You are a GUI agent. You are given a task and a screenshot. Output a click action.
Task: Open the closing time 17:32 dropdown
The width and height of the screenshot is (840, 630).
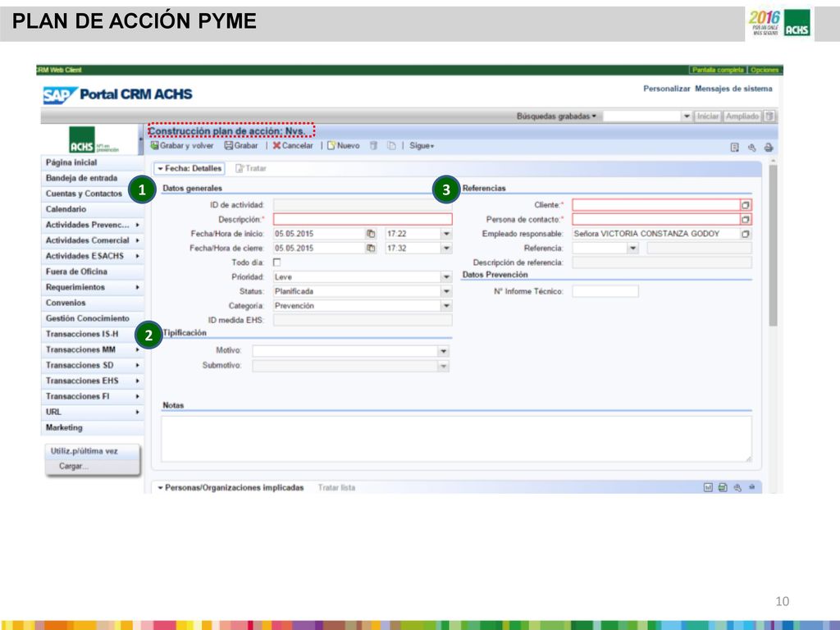(x=446, y=248)
